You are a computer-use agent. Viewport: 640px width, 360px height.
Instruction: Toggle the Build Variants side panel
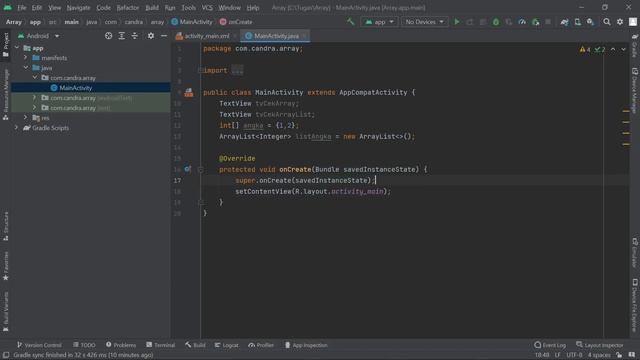[6, 311]
